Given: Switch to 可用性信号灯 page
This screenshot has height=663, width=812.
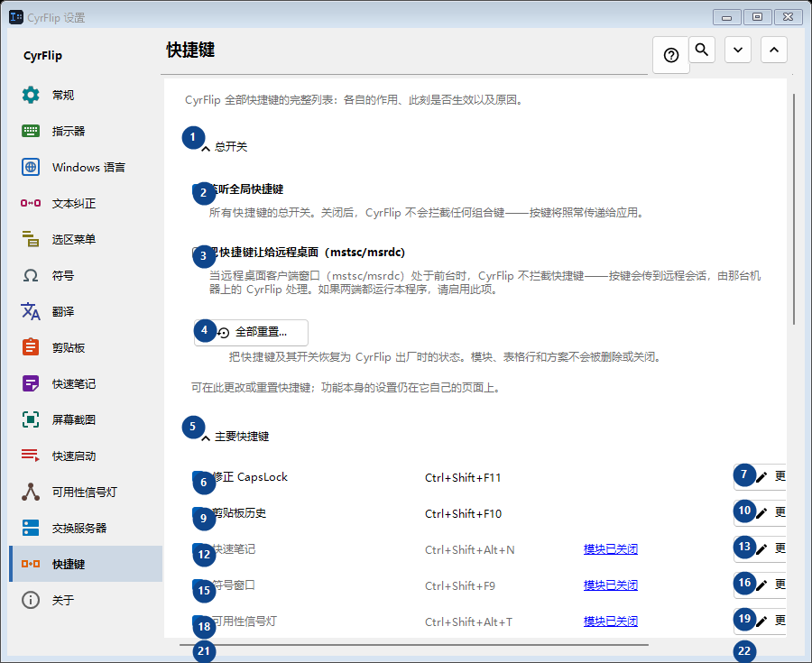Looking at the screenshot, I should (x=86, y=492).
